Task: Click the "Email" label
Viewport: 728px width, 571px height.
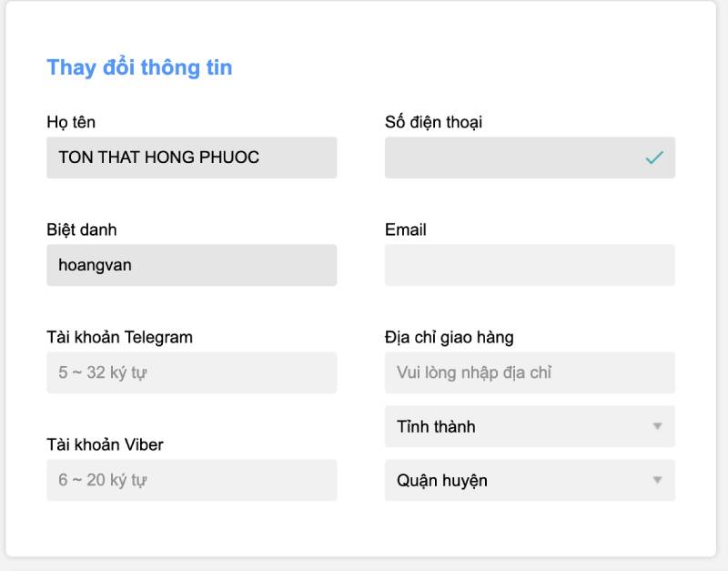Action: pos(406,229)
